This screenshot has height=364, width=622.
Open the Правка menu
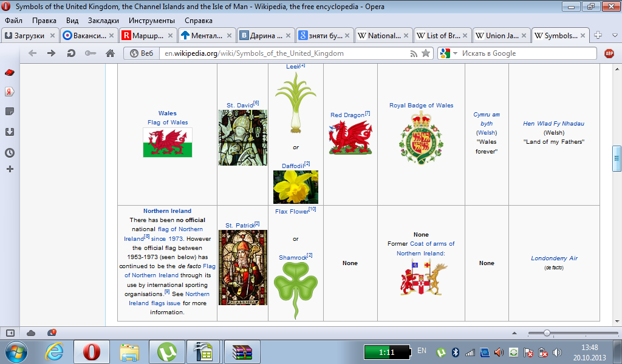coord(44,21)
